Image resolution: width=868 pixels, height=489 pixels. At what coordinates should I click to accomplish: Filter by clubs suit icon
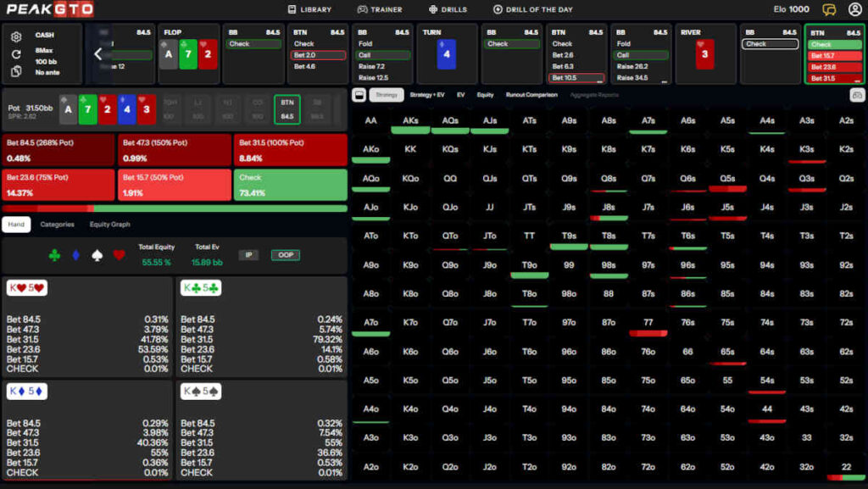[x=54, y=255]
